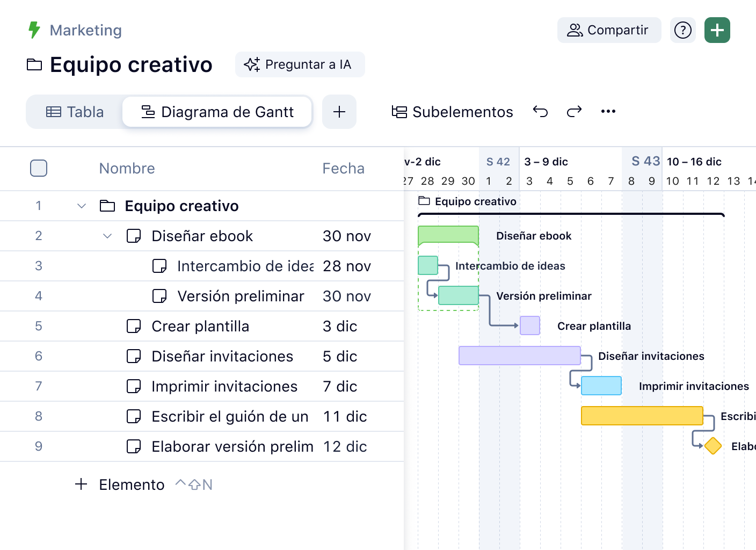Add a new view with plus tab
This screenshot has width=756, height=550.
339,112
